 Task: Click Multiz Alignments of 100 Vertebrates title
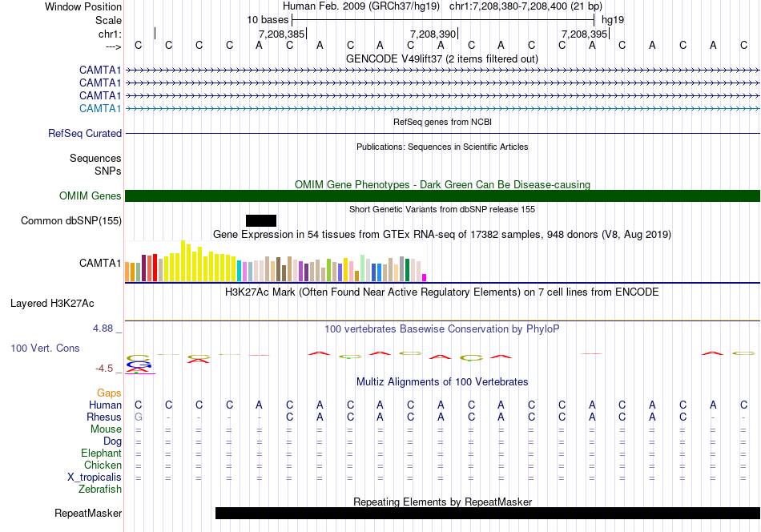[442, 382]
